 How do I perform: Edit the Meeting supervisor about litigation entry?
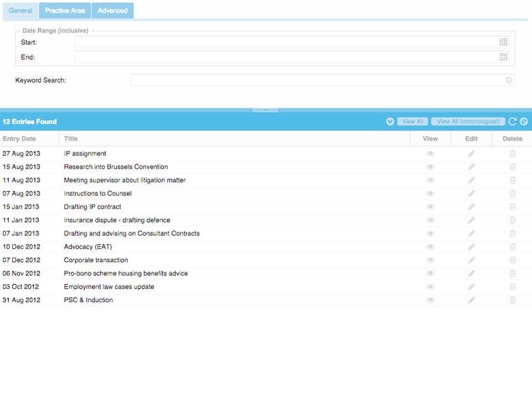(x=471, y=180)
